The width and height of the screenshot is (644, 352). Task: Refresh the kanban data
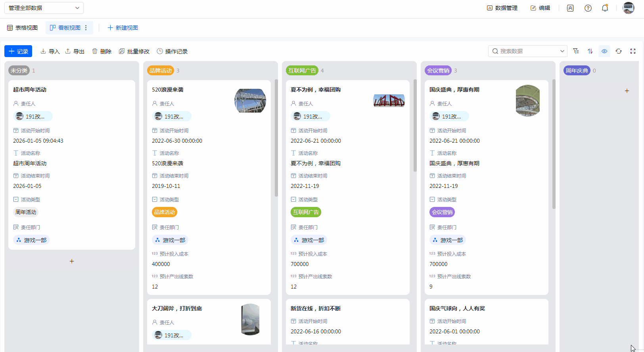(619, 51)
